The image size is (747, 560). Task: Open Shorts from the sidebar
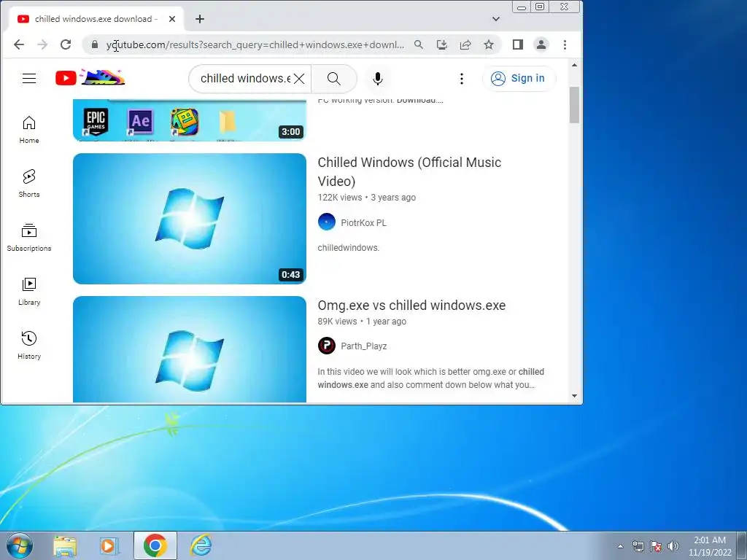(29, 183)
